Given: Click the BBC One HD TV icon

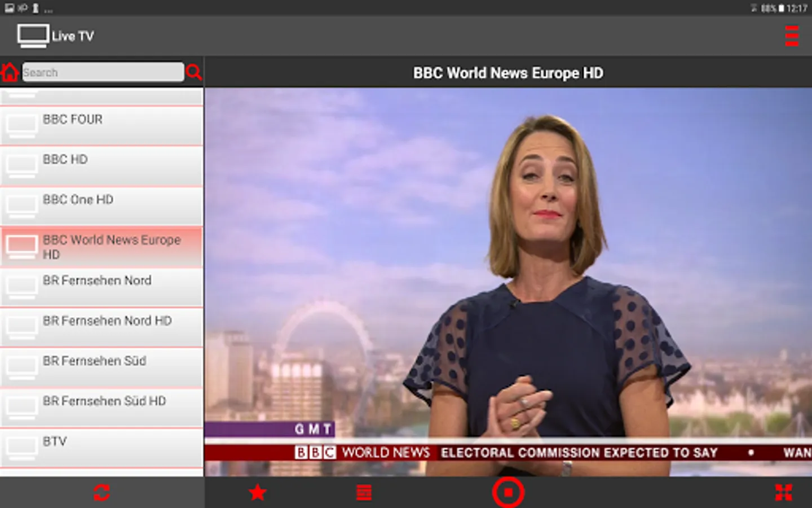Looking at the screenshot, I should click(x=22, y=207).
